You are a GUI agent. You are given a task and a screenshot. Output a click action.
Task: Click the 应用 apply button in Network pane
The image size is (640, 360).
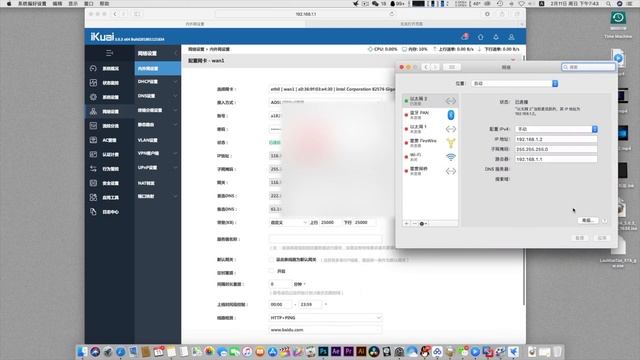click(602, 238)
